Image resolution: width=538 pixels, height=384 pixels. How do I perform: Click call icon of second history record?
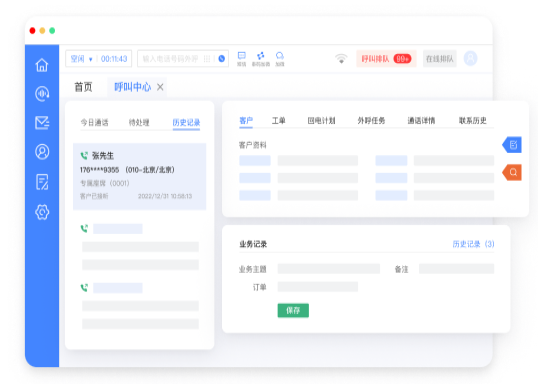[84, 229]
